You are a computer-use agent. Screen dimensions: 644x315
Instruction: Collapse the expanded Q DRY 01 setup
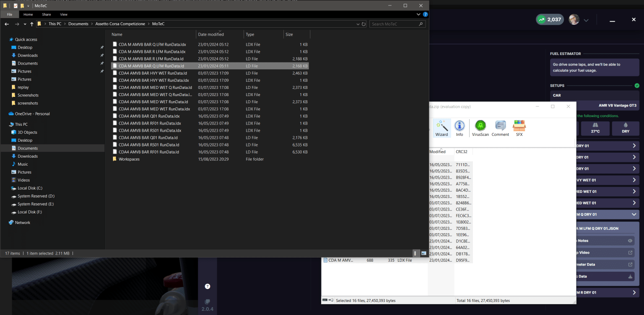tap(634, 214)
